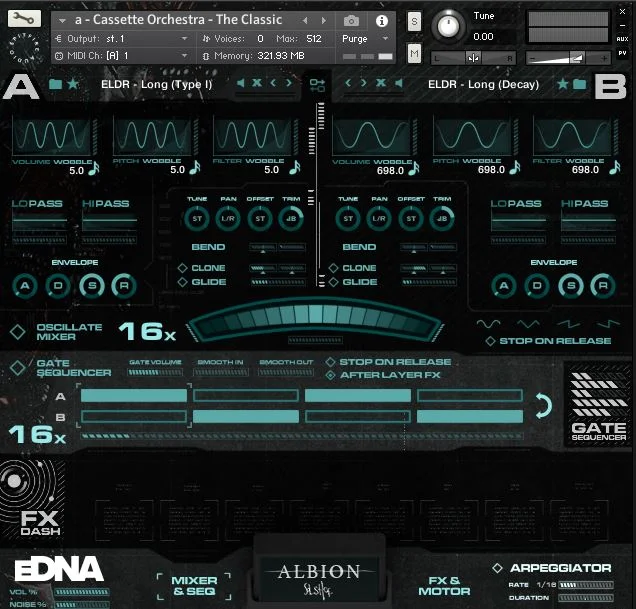636x609 pixels.
Task: Click layer A envelope Attack knob
Action: 25,286
